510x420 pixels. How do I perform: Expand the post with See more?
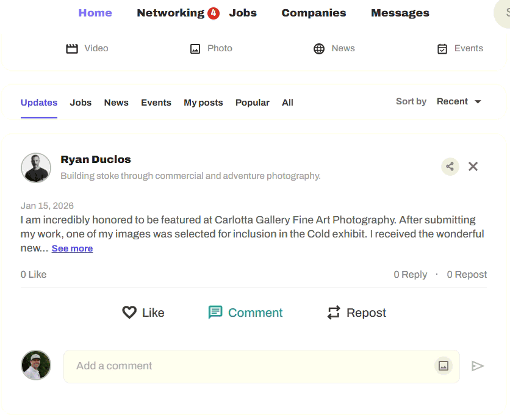tap(72, 248)
